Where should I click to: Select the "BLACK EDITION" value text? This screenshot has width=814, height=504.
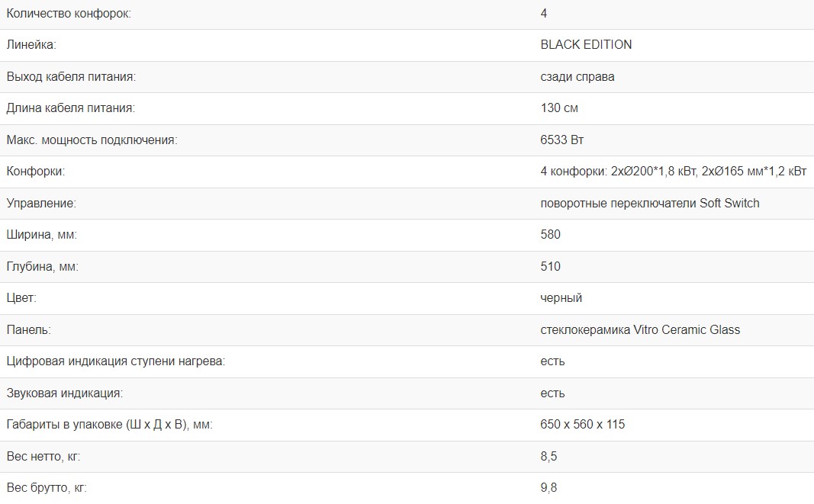click(586, 45)
